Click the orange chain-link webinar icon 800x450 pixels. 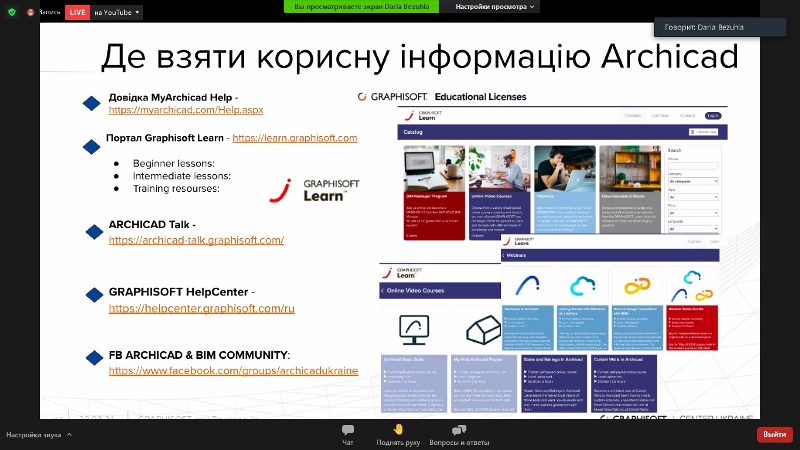(637, 286)
